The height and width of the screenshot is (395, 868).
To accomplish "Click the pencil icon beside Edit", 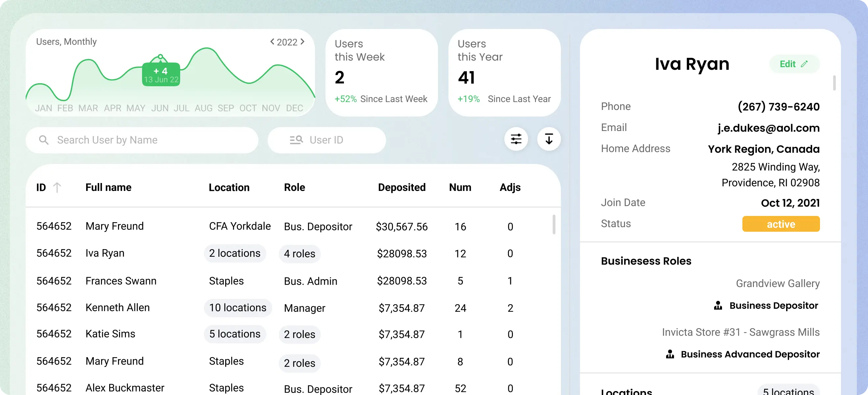I will pos(804,64).
